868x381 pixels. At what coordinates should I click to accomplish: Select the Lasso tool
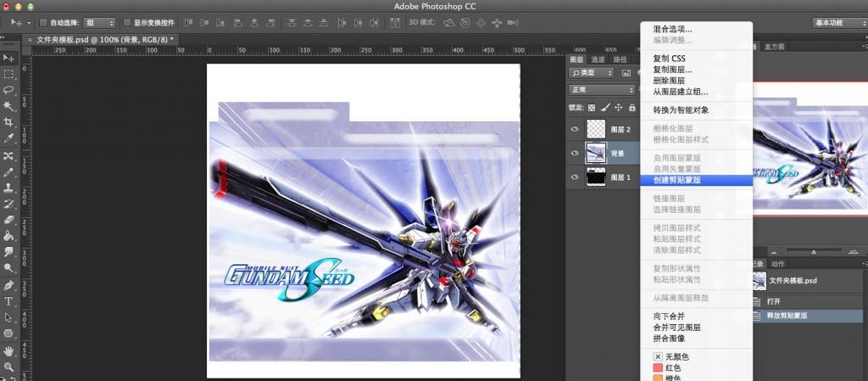[8, 90]
